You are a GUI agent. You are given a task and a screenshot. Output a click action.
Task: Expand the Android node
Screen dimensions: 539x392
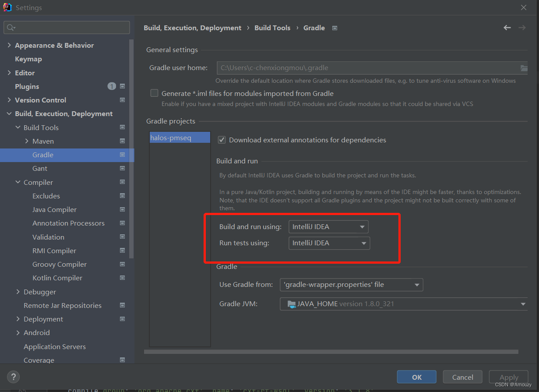(18, 332)
